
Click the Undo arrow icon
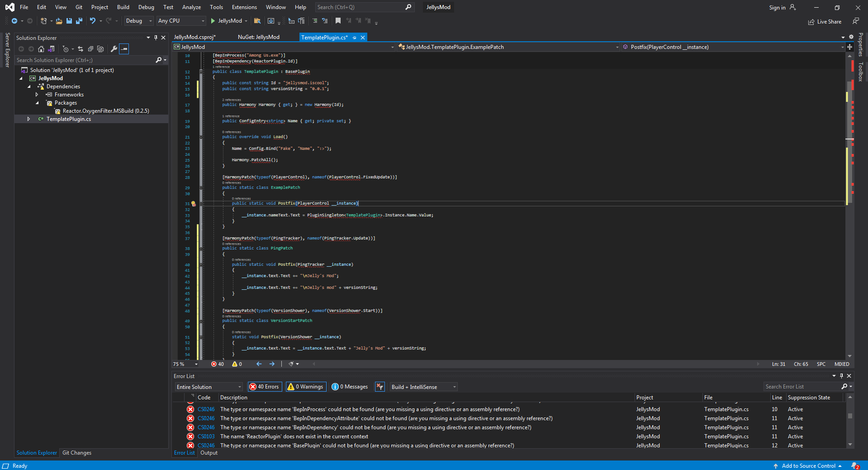click(92, 21)
